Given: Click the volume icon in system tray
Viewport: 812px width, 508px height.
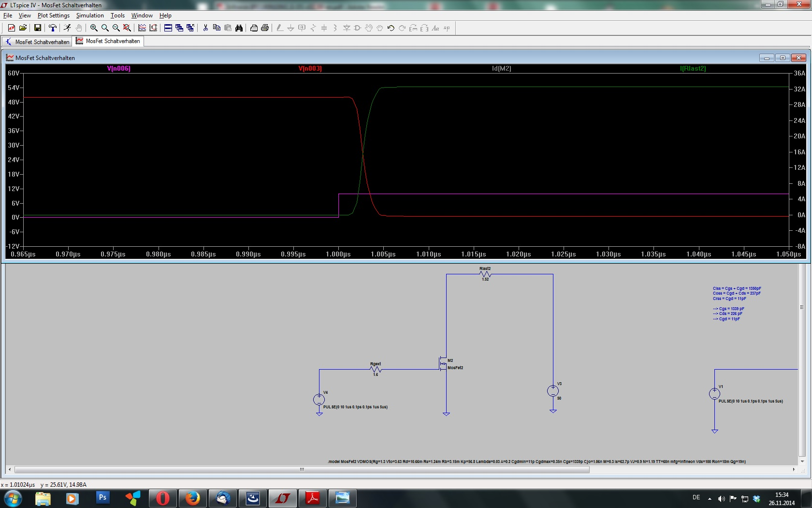Looking at the screenshot, I should 721,498.
